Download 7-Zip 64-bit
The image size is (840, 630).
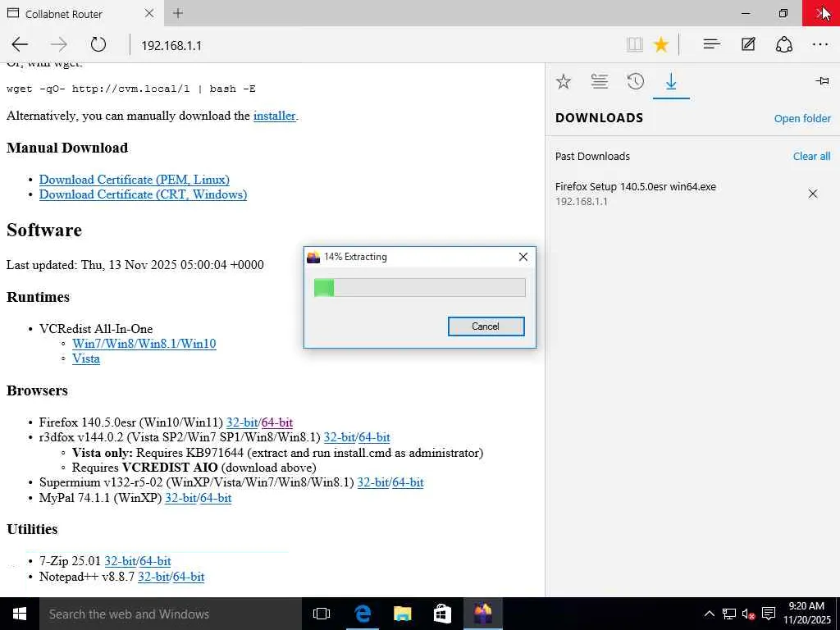click(155, 561)
